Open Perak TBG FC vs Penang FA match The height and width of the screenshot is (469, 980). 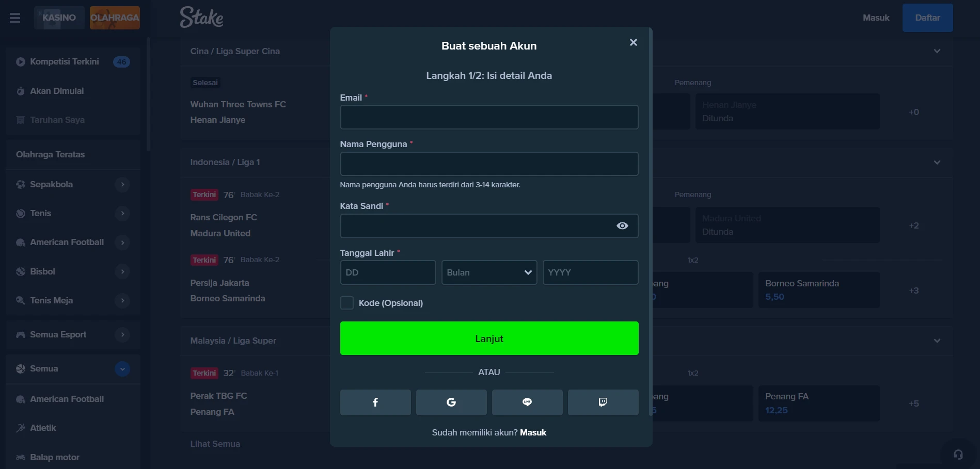[x=218, y=404]
